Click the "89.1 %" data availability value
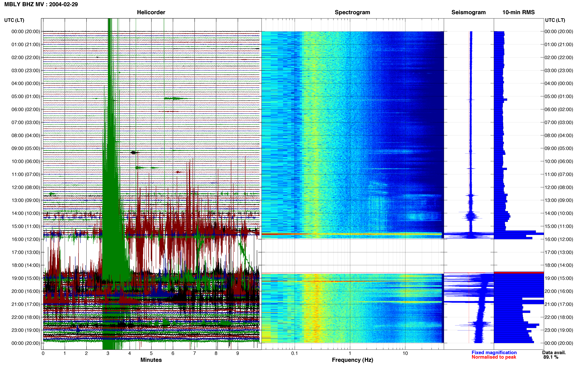Image resolution: width=588 pixels, height=368 pixels. coord(551,357)
